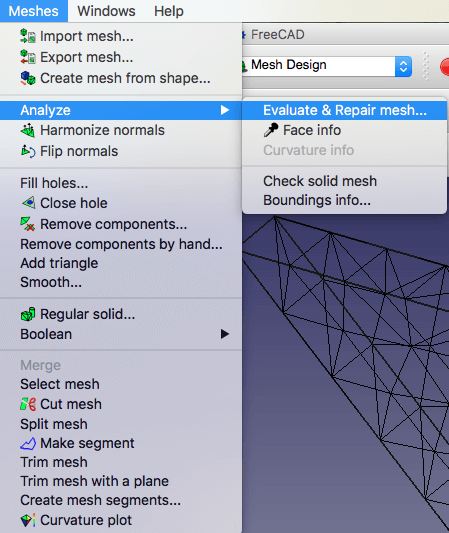The image size is (449, 533).
Task: Click the Import mesh icon
Action: click(28, 36)
